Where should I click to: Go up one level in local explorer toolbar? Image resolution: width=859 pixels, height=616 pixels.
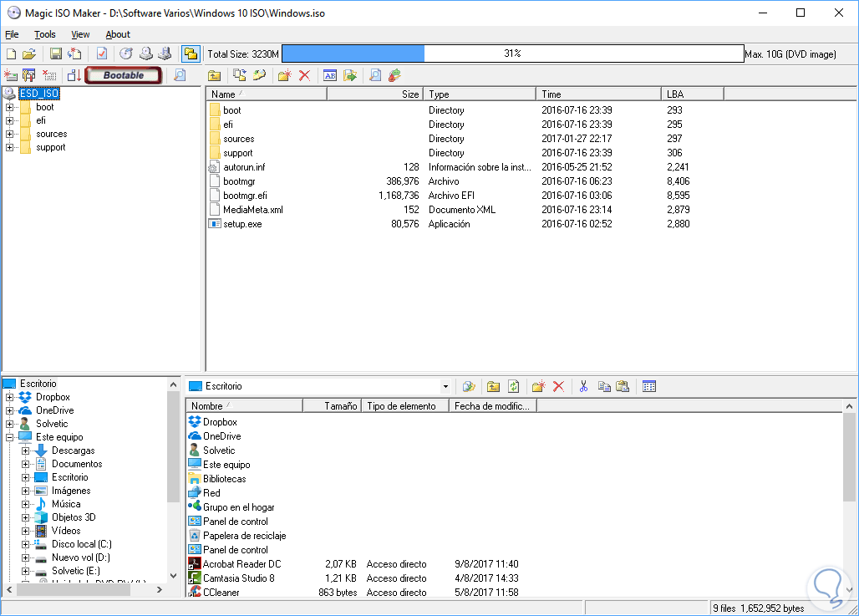click(x=493, y=386)
